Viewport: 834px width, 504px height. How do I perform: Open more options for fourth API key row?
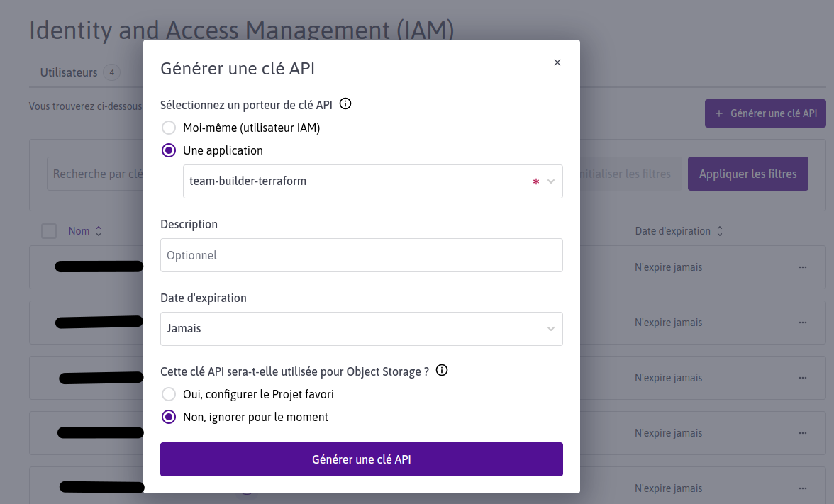click(x=803, y=433)
